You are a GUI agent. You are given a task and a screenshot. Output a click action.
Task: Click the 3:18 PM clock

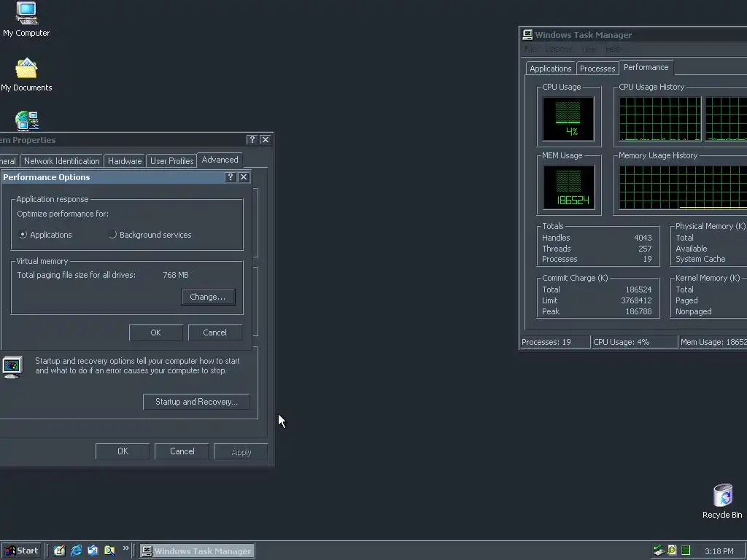(x=719, y=551)
